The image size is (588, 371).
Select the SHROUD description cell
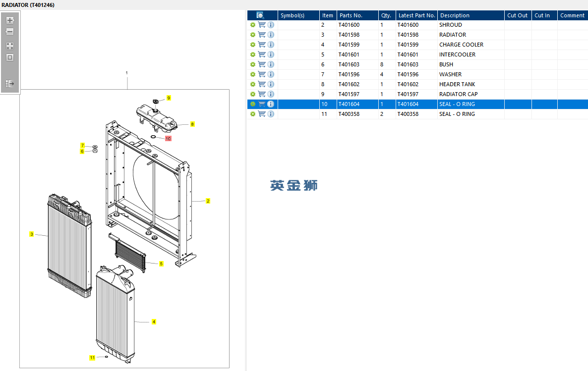click(x=470, y=25)
